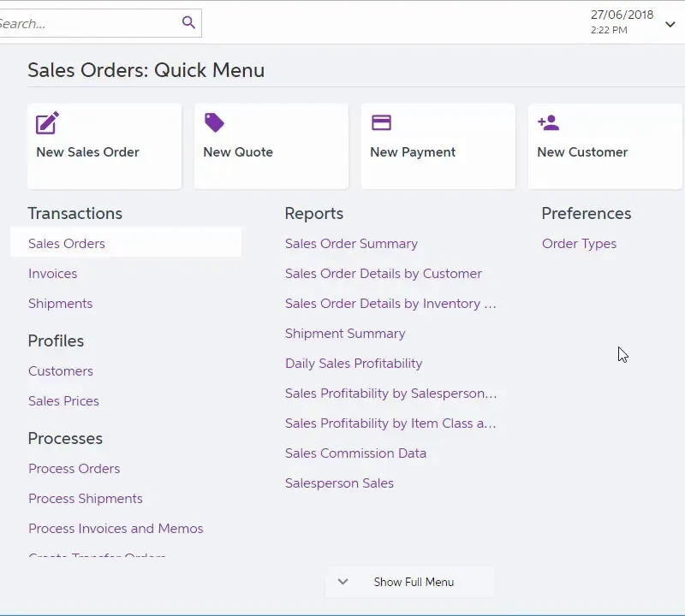Open the Salesperson Sales report
This screenshot has width=685, height=616.
pos(339,483)
